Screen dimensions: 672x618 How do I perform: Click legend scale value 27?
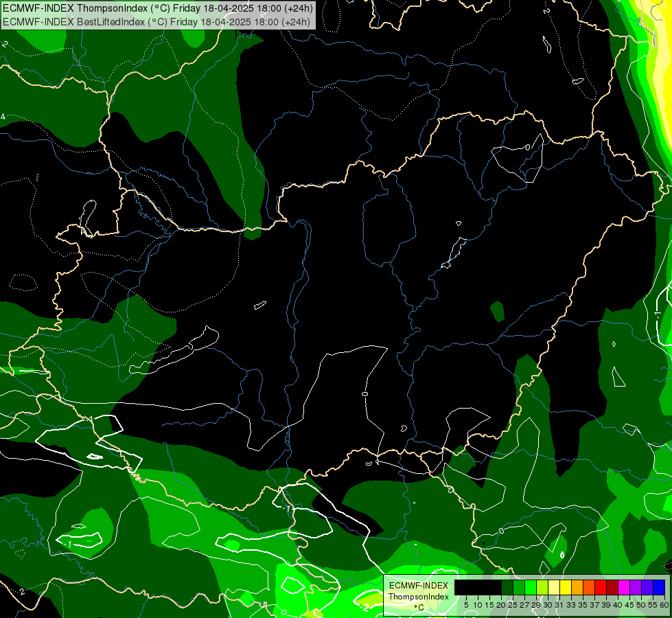[524, 605]
